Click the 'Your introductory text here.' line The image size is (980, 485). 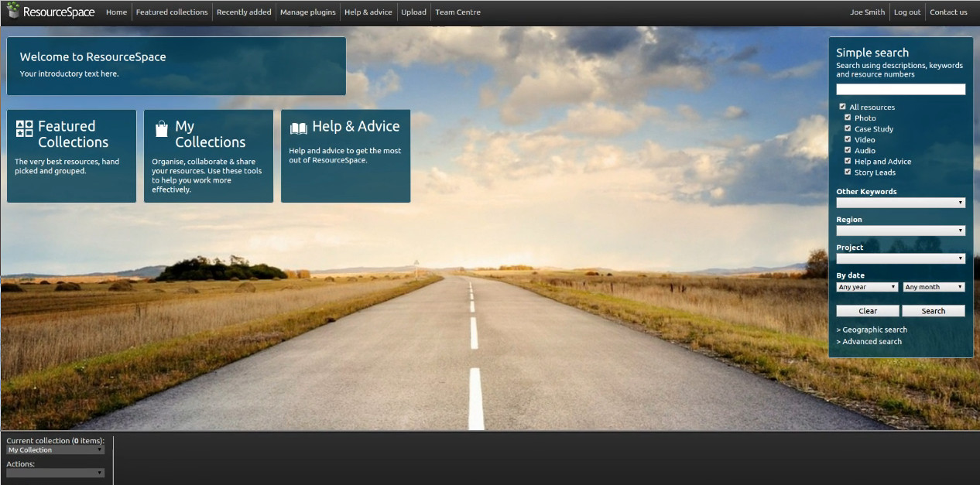(x=70, y=73)
